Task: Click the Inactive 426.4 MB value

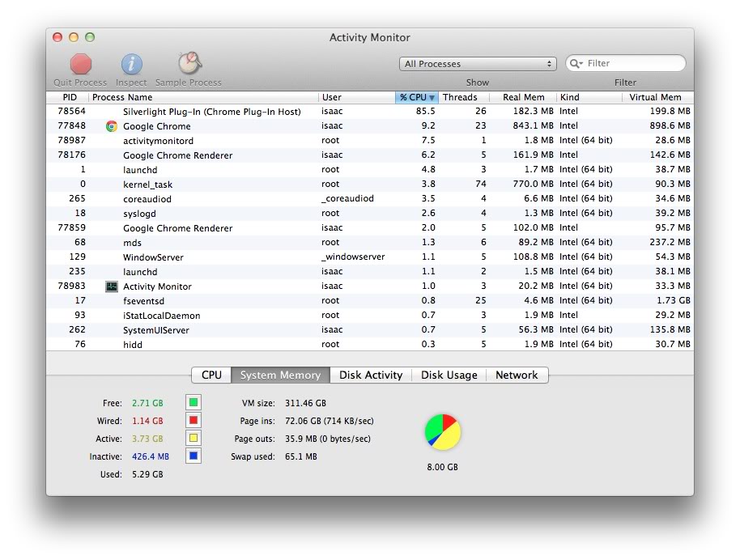Action: (150, 456)
